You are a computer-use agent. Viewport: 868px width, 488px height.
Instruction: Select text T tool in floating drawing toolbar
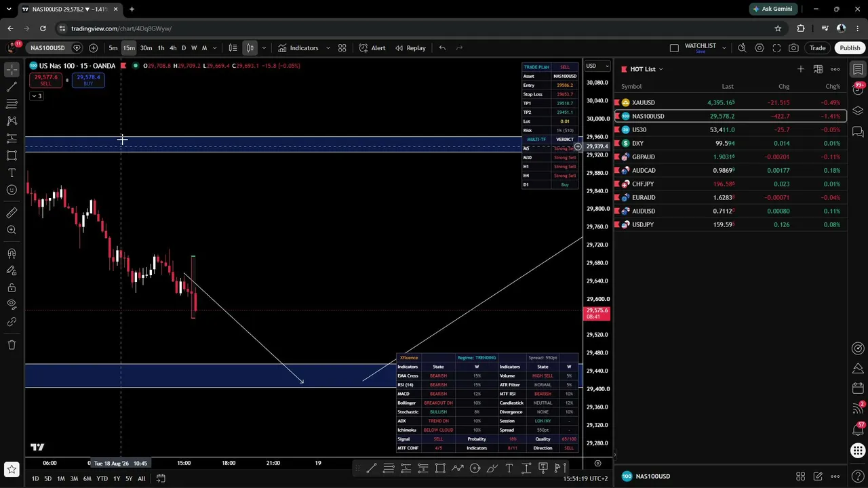509,468
